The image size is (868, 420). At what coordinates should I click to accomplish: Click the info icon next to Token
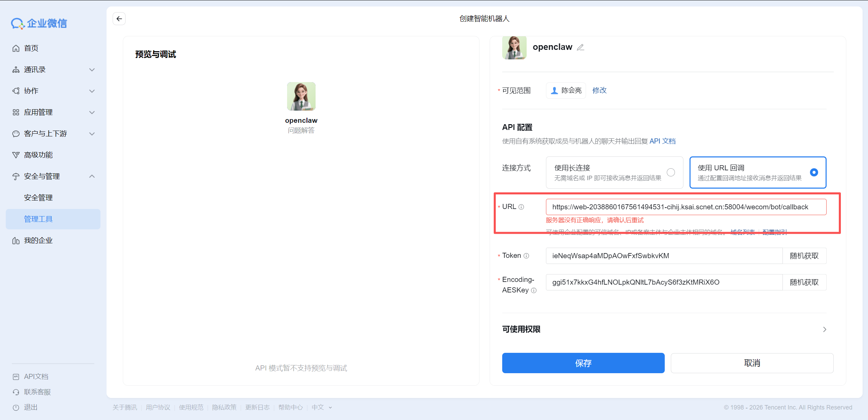[526, 256]
